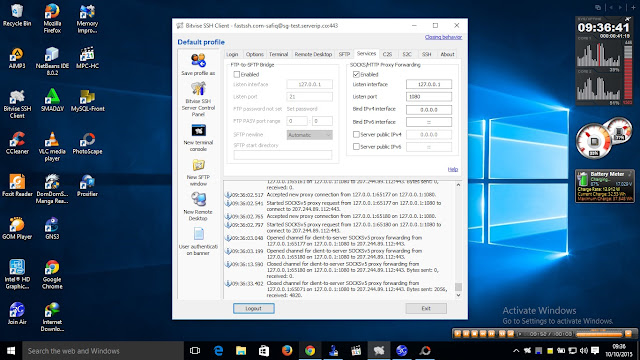Viewport: 640px width, 360px height.
Task: Click Chrome icon in taskbar
Action: tap(310, 351)
